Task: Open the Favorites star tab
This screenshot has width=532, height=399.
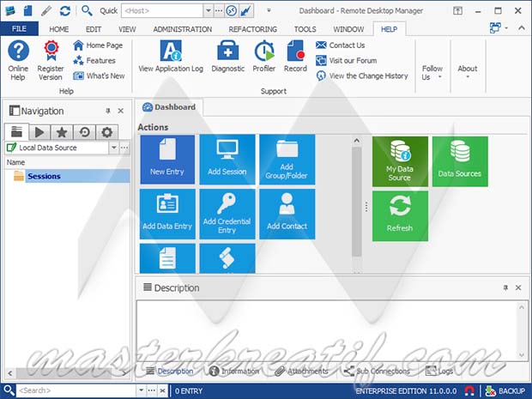Action: [x=62, y=132]
